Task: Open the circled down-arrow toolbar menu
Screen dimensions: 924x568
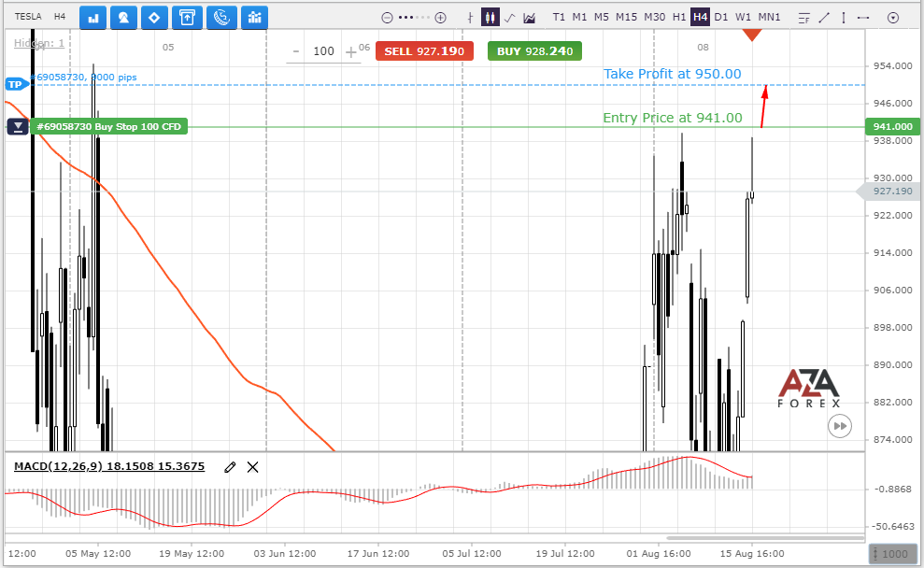Action: click(893, 18)
